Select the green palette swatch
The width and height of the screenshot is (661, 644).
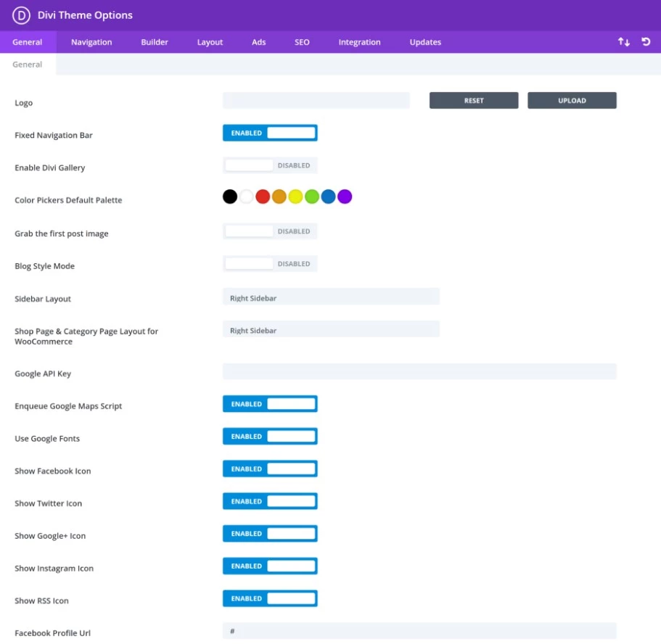pos(312,197)
